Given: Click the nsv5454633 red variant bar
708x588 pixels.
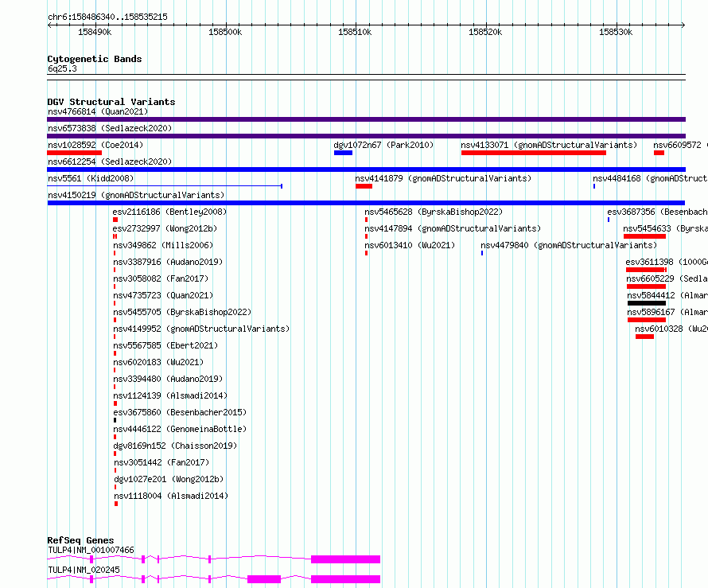Looking at the screenshot, I should click(x=645, y=236).
